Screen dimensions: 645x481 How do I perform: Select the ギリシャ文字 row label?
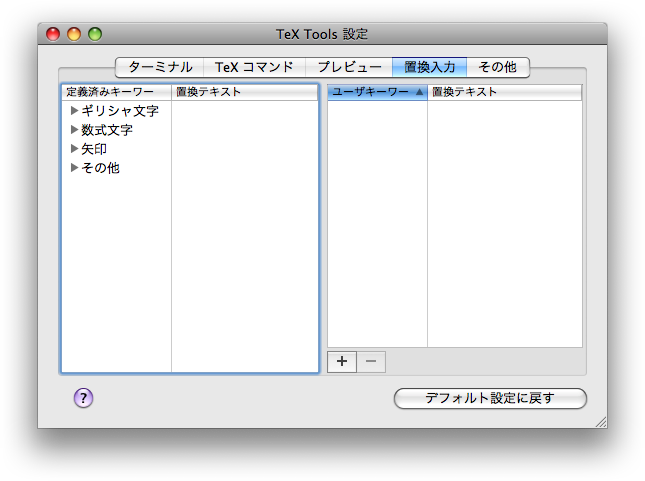point(120,111)
